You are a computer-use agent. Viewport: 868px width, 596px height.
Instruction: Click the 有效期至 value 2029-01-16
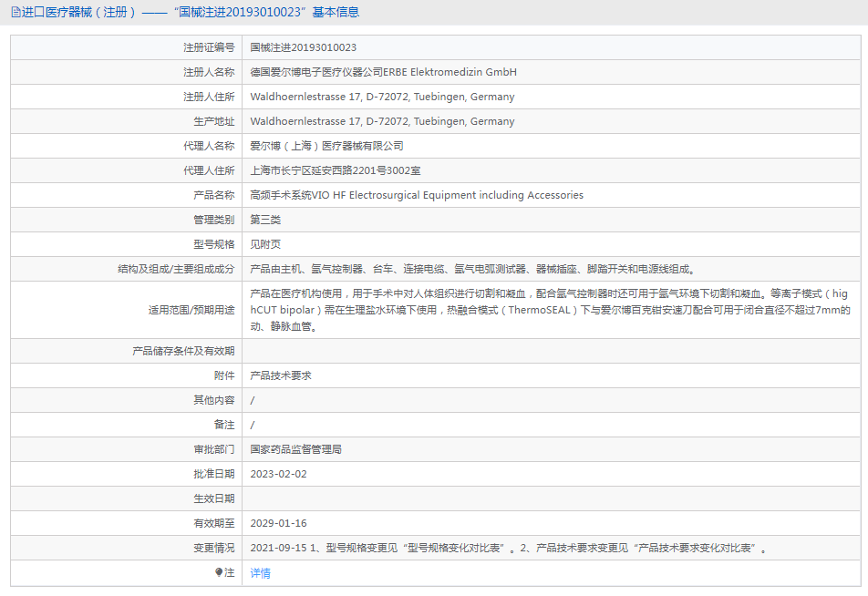[x=278, y=523]
